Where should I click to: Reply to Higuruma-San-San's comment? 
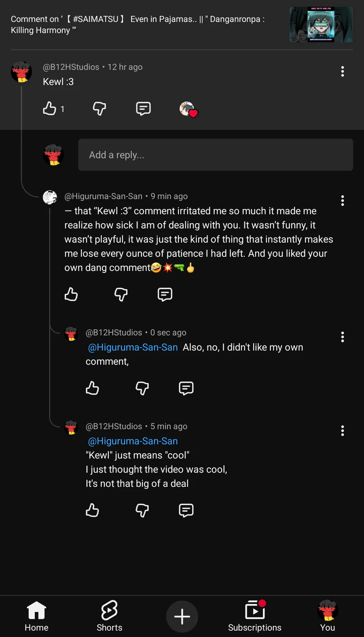(x=165, y=294)
